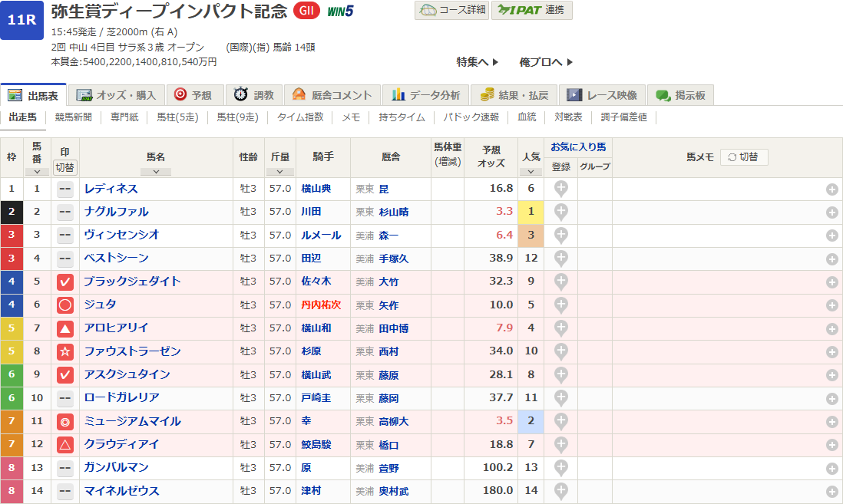Switch to the 結果・払戻 tab
This screenshot has height=504, width=843.
coord(514,95)
